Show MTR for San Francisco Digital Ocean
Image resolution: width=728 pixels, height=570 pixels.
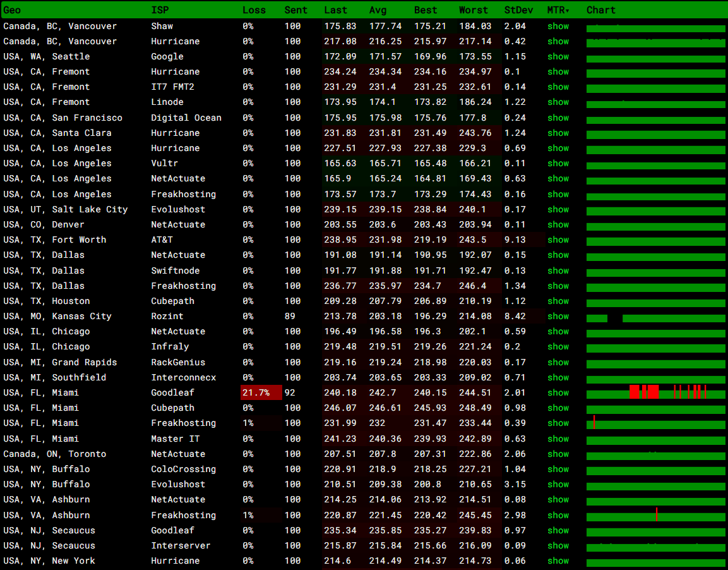click(x=558, y=118)
